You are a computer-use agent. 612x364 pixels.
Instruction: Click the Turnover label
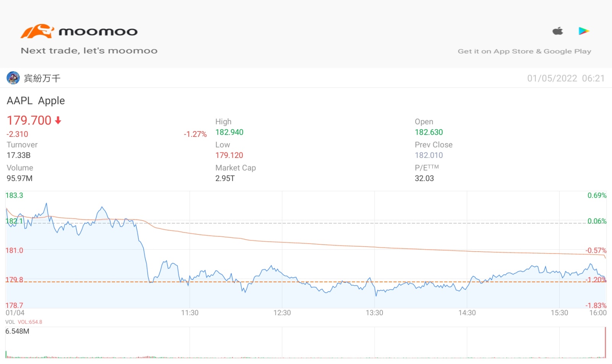pos(22,145)
